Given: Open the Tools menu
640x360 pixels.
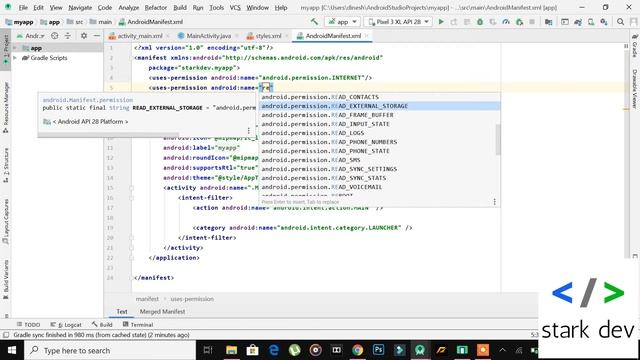Looking at the screenshot, I should tap(216, 7).
